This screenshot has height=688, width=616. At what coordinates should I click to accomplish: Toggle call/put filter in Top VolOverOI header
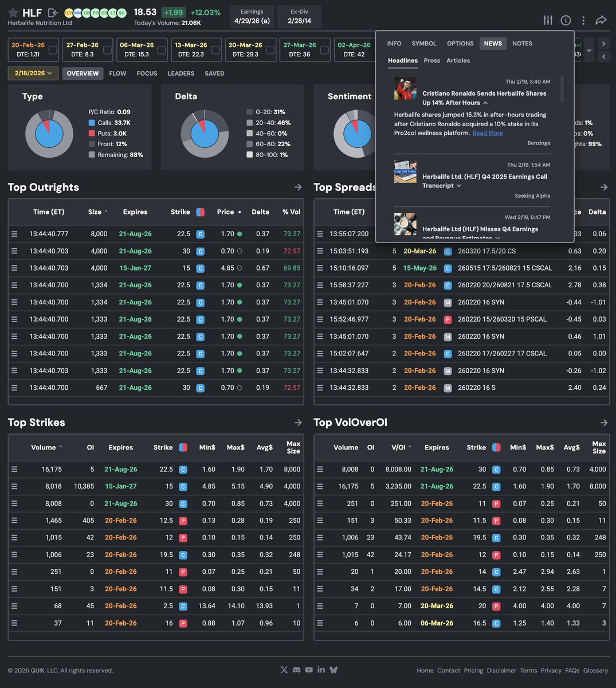pyautogui.click(x=496, y=447)
